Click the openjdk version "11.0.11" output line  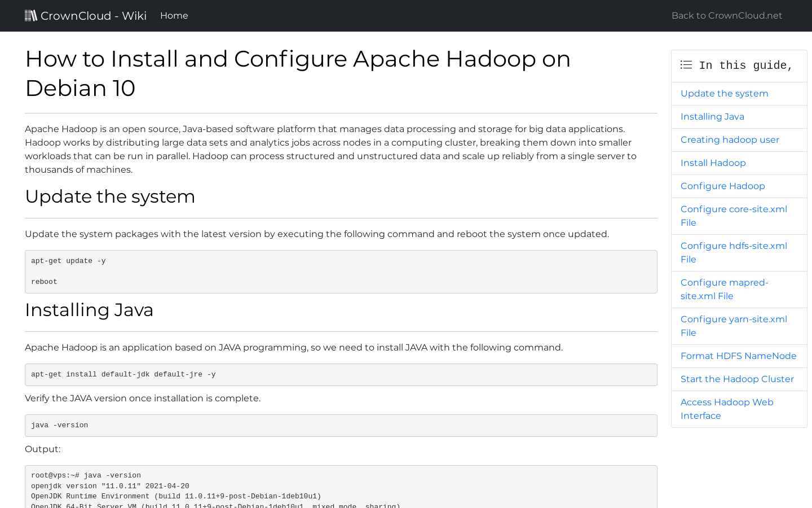pos(110,486)
